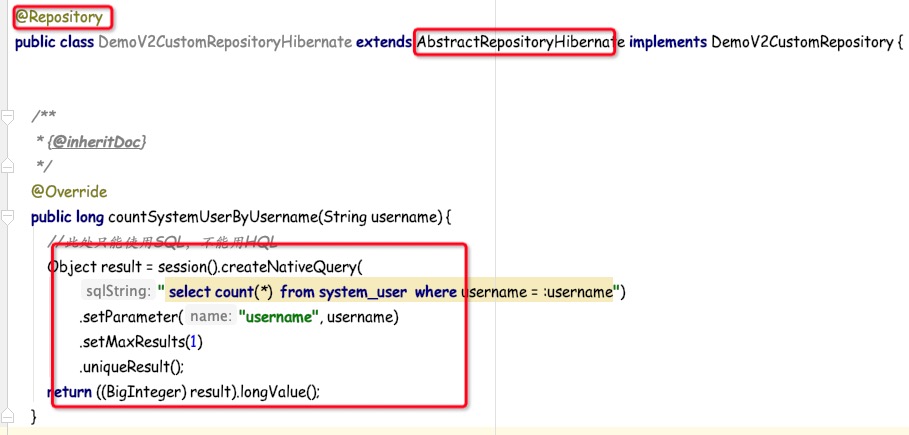Click the BigInteger cast type
909x435 pixels.
coord(152,392)
